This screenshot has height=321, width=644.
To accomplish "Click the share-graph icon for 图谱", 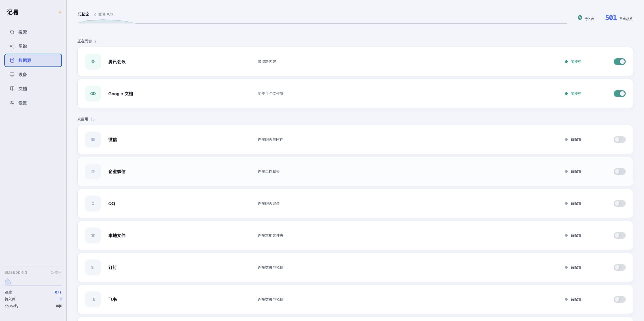I will click(x=12, y=46).
